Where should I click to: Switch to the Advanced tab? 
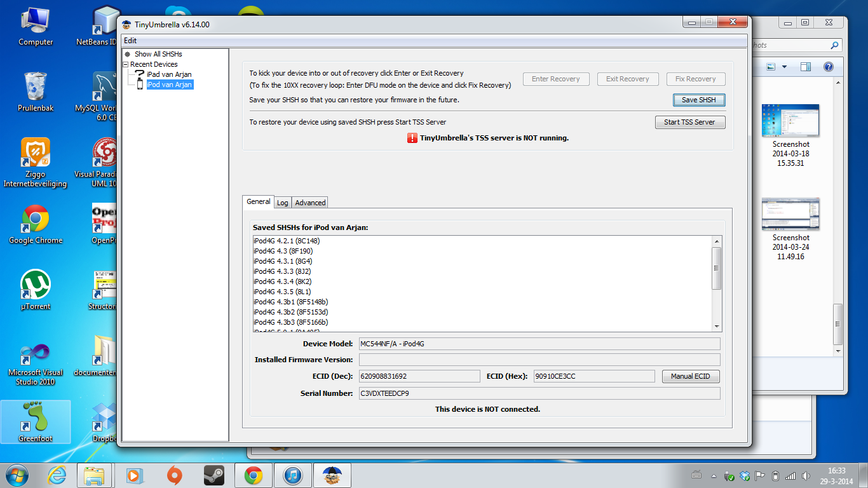click(310, 203)
